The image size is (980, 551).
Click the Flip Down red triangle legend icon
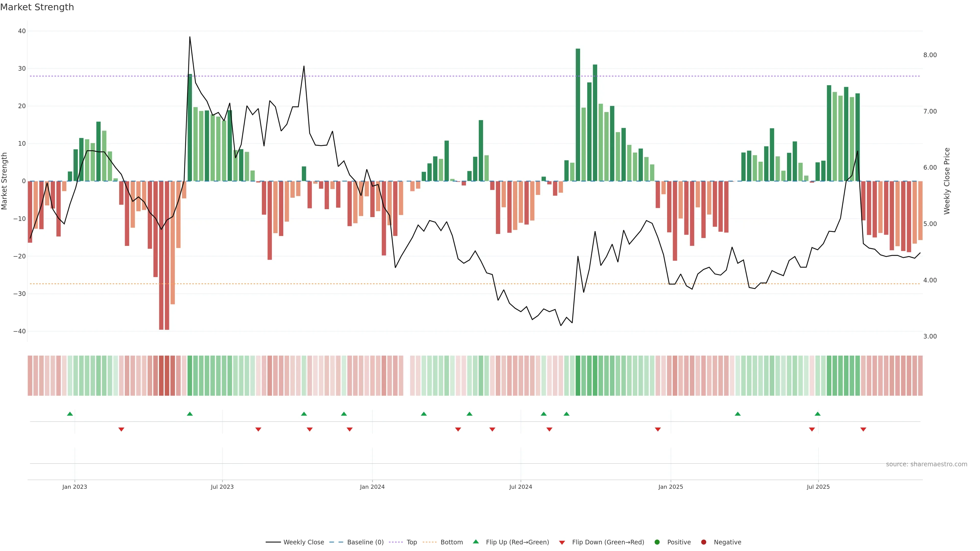point(562,542)
